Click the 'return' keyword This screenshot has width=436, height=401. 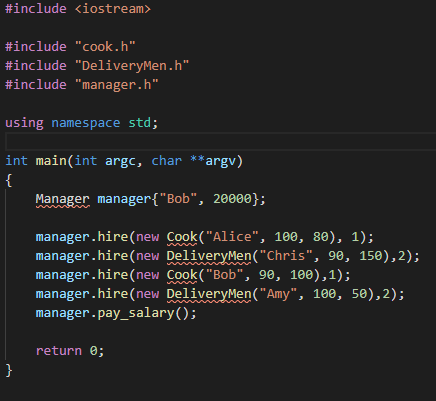59,351
